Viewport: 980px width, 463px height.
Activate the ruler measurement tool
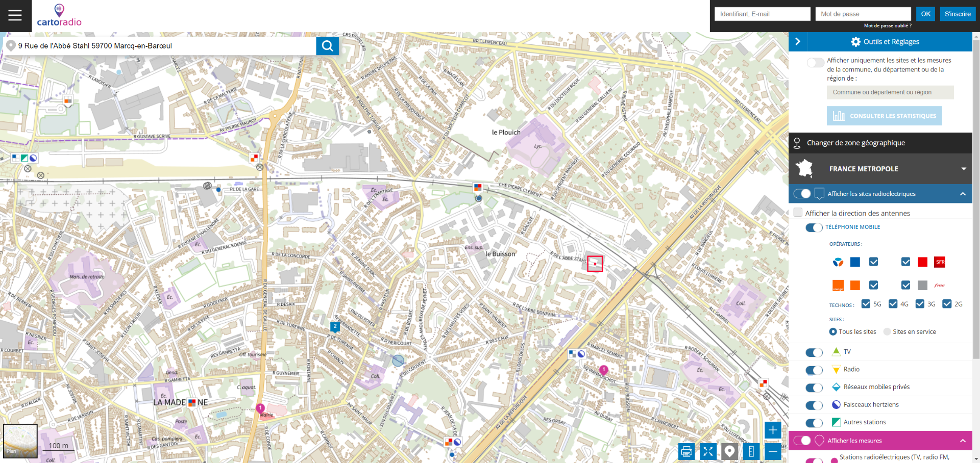pyautogui.click(x=751, y=451)
